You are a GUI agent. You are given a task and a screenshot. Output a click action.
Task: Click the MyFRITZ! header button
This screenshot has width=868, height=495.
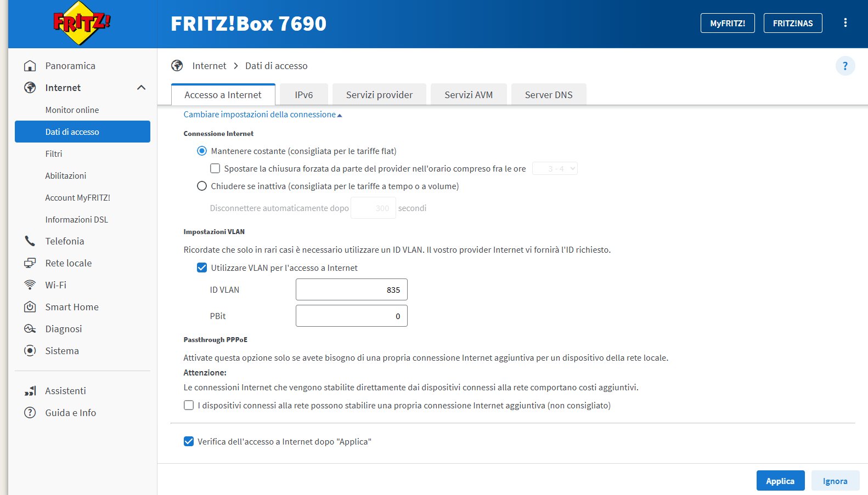728,23
